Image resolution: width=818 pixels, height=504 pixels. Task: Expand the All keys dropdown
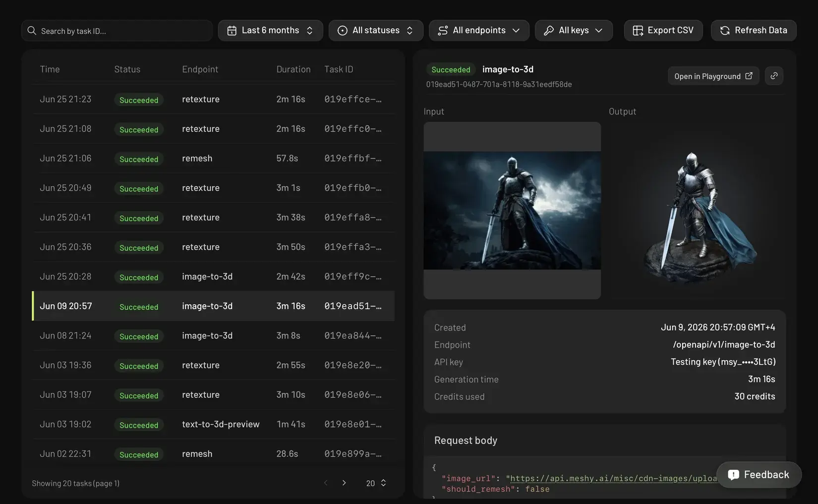(574, 30)
